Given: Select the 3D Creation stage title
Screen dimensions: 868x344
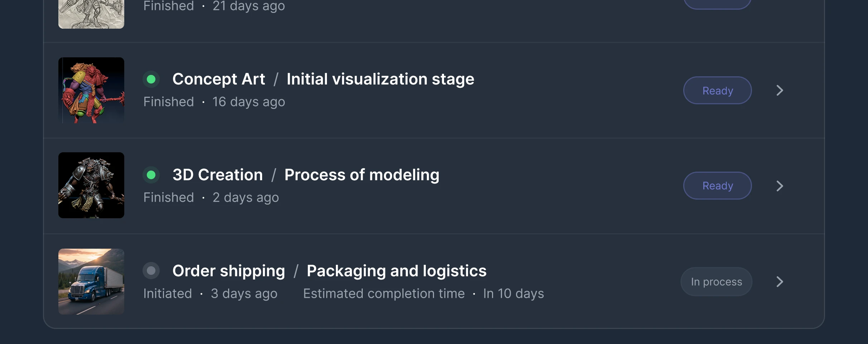Looking at the screenshot, I should [217, 175].
